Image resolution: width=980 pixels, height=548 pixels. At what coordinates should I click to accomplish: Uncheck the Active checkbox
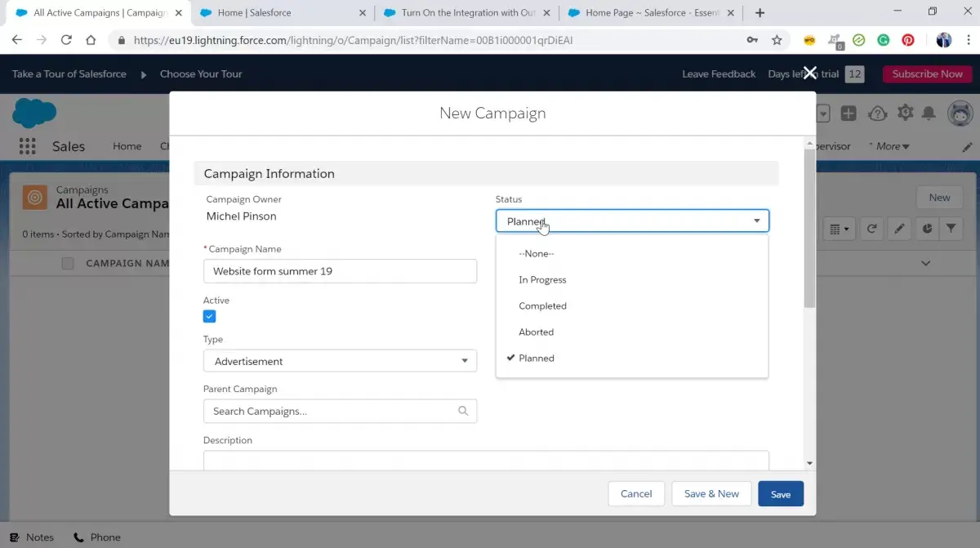point(210,316)
